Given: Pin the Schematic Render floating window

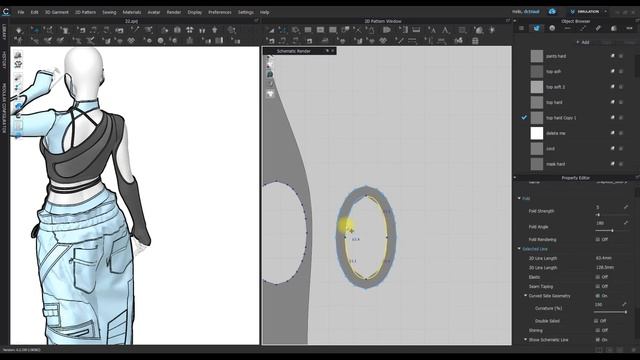Looking at the screenshot, I should 327,51.
